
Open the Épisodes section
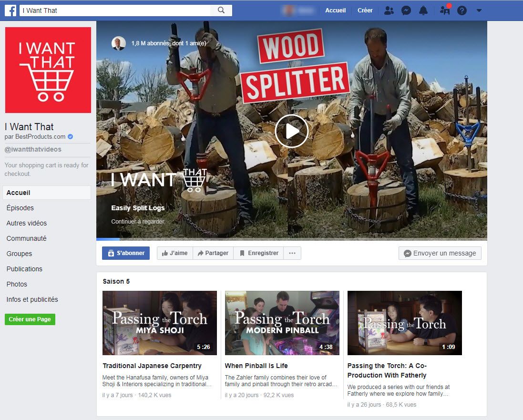coord(20,208)
